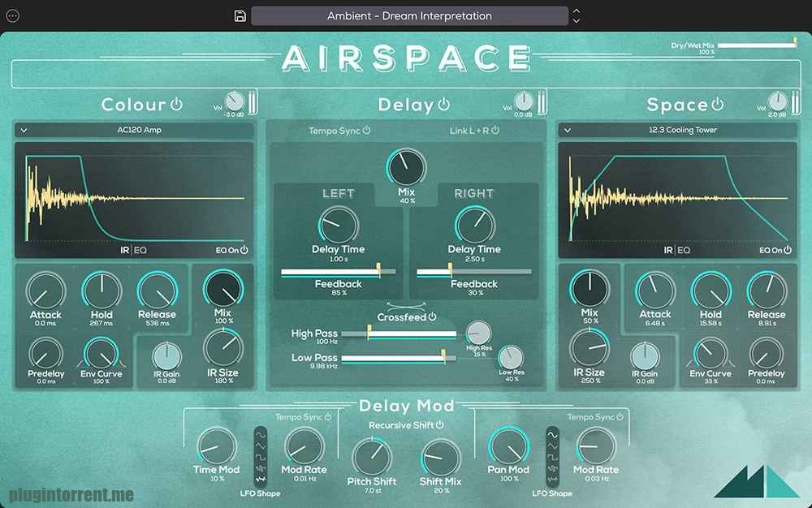Click the Colour Vol knob
Image resolution: width=812 pixels, height=508 pixels.
click(235, 101)
